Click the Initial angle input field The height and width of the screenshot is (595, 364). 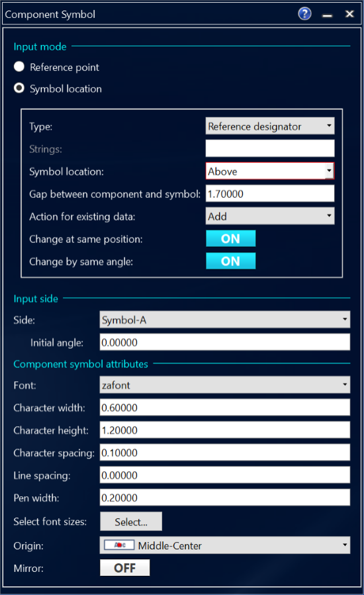(x=225, y=342)
